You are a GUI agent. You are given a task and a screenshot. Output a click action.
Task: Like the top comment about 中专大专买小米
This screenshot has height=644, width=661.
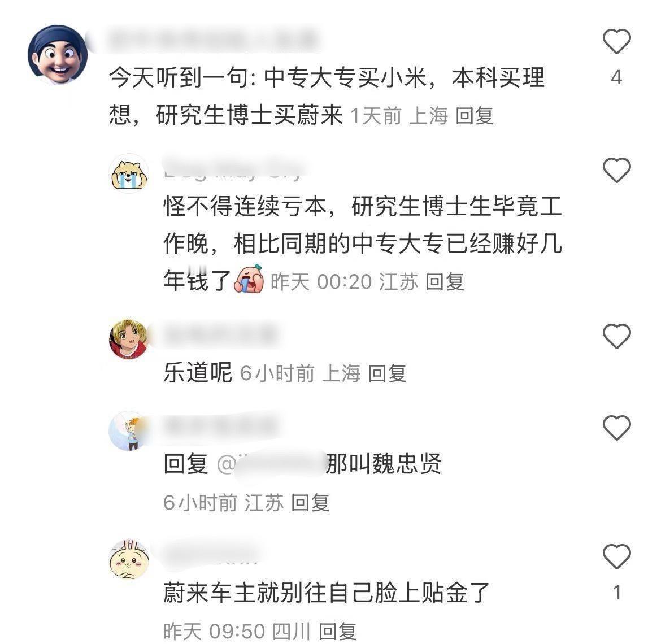click(x=616, y=41)
